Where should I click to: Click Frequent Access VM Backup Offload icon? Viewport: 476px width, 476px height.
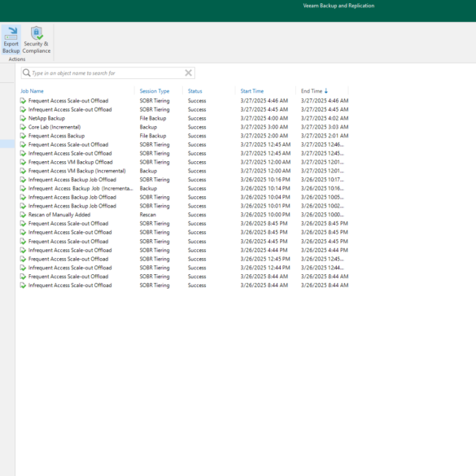23,163
